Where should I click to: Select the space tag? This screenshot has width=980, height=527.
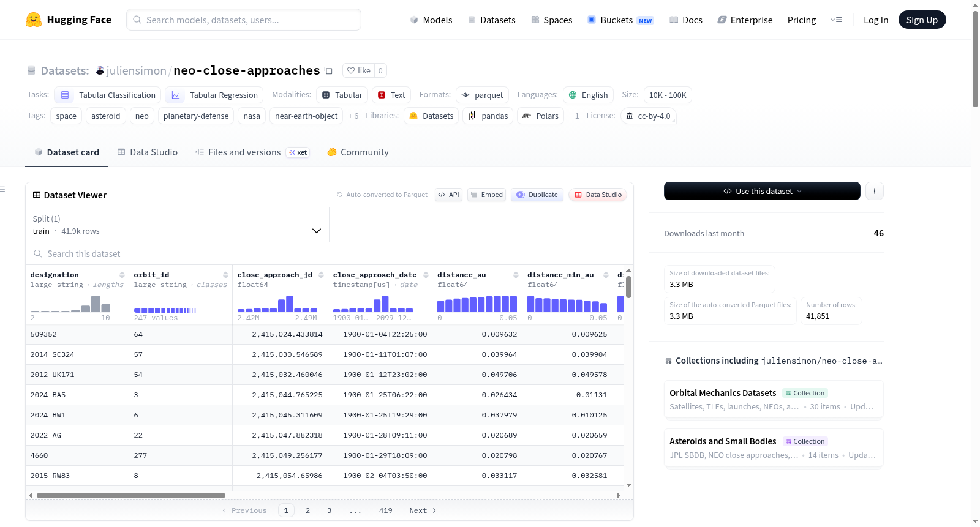[66, 116]
